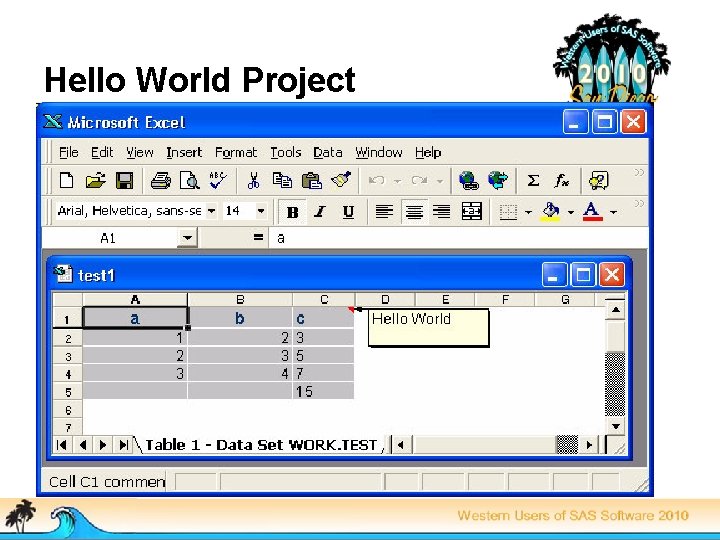
Task: Select the Format Painter brush
Action: pos(341,180)
